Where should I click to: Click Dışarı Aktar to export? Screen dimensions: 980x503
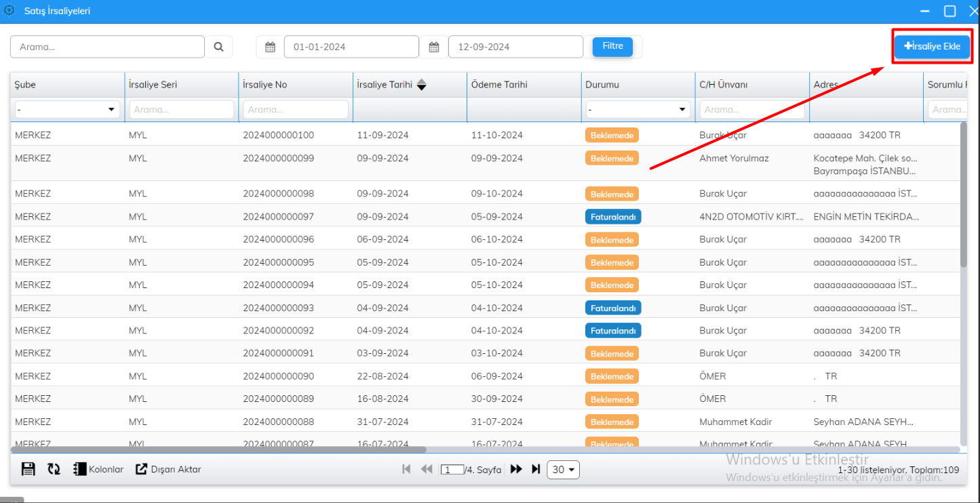(168, 469)
